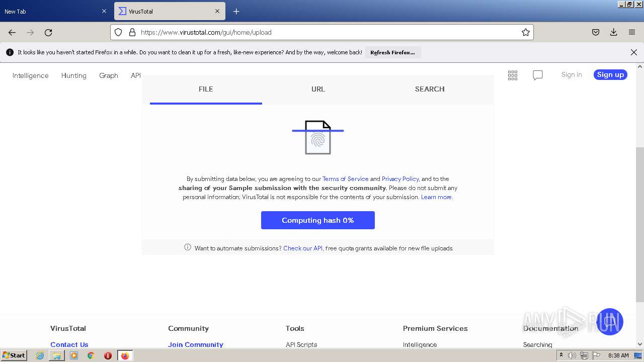Screen dimensions: 644x362
Task: Open the Graph menu item
Action: pos(109,75)
